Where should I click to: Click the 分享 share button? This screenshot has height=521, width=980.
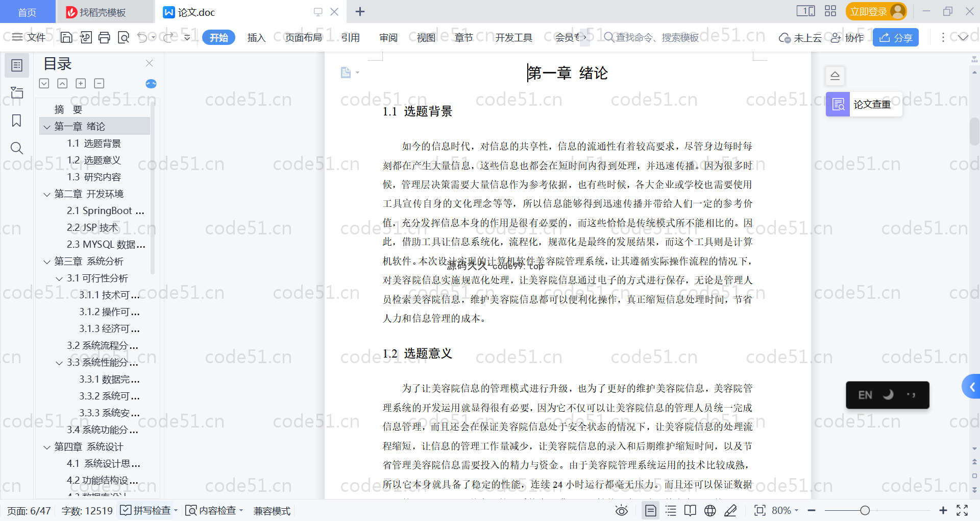(896, 37)
